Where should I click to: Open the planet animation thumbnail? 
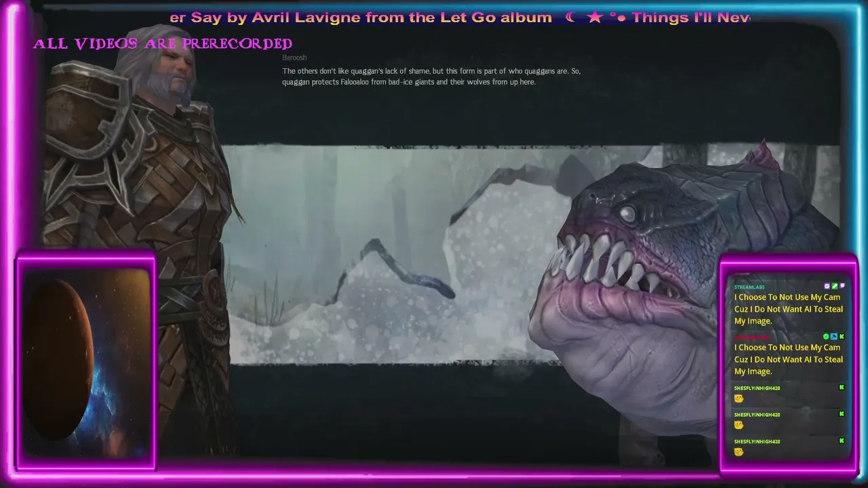point(86,362)
